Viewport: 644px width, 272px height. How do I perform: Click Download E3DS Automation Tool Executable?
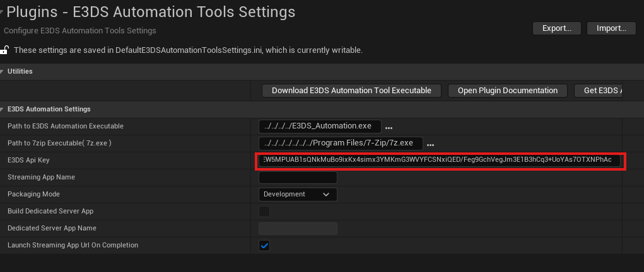pos(351,91)
